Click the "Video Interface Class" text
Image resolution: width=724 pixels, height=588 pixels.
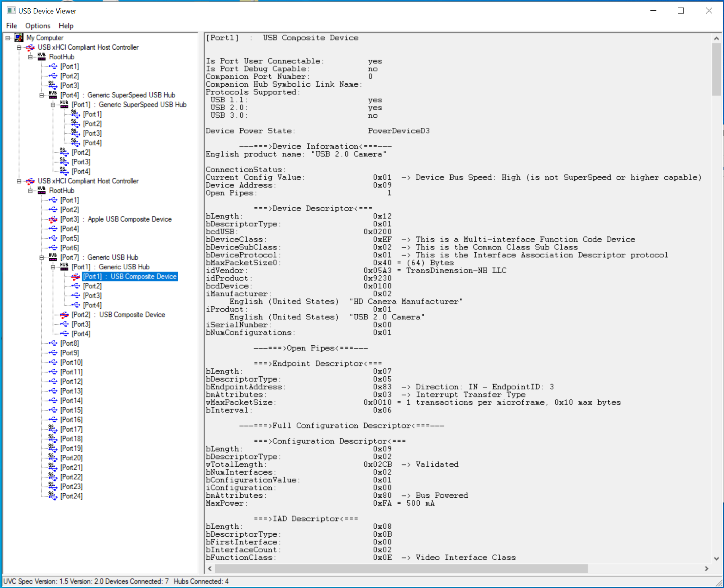click(x=466, y=557)
